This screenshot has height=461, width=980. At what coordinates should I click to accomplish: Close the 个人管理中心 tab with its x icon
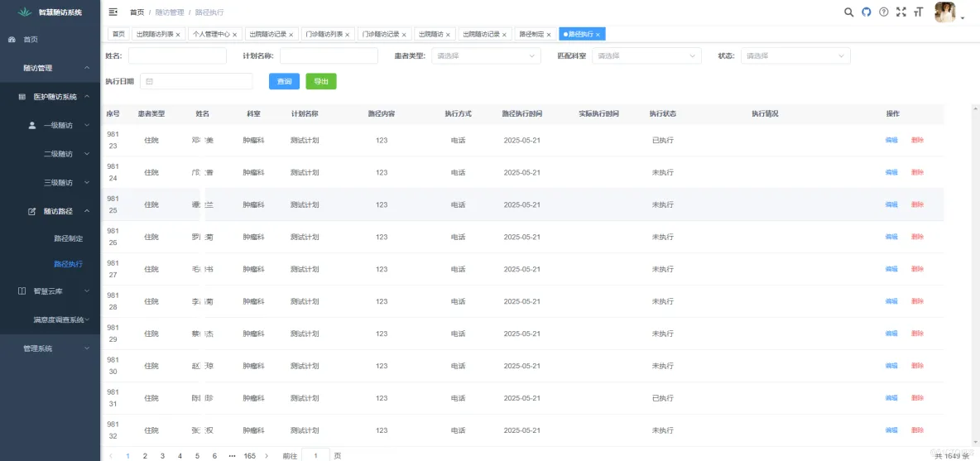tap(235, 35)
